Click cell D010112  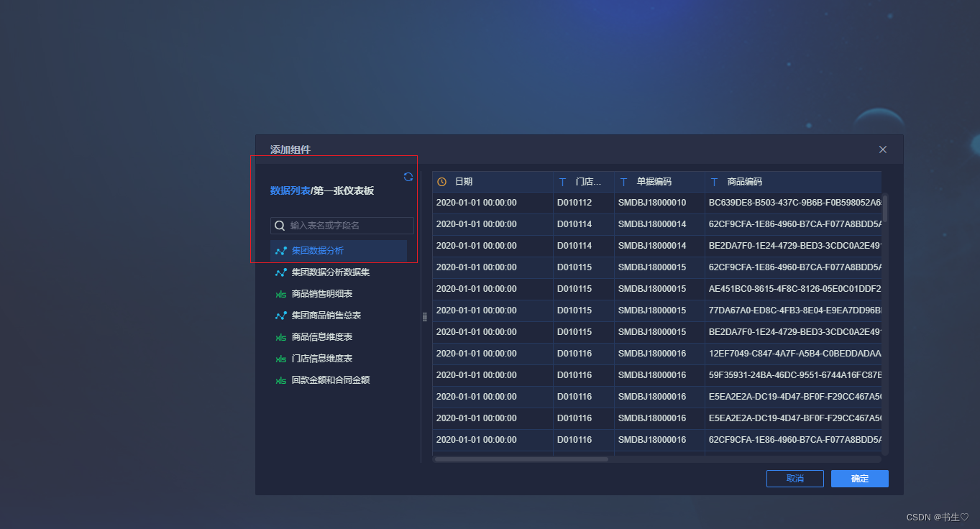(584, 203)
